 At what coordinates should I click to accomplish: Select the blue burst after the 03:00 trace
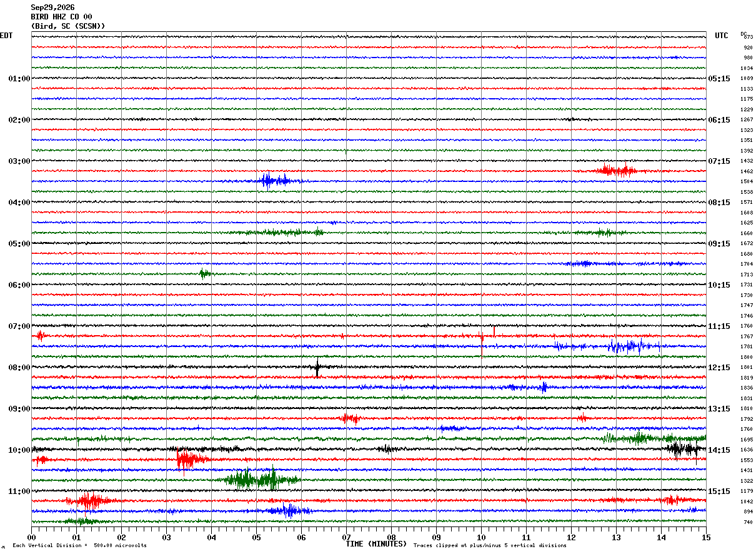click(275, 181)
